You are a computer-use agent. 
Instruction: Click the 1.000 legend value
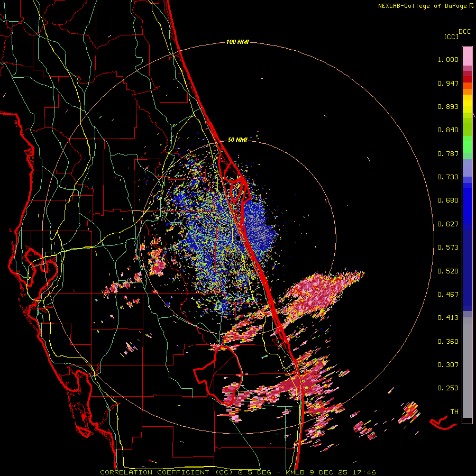(x=448, y=59)
